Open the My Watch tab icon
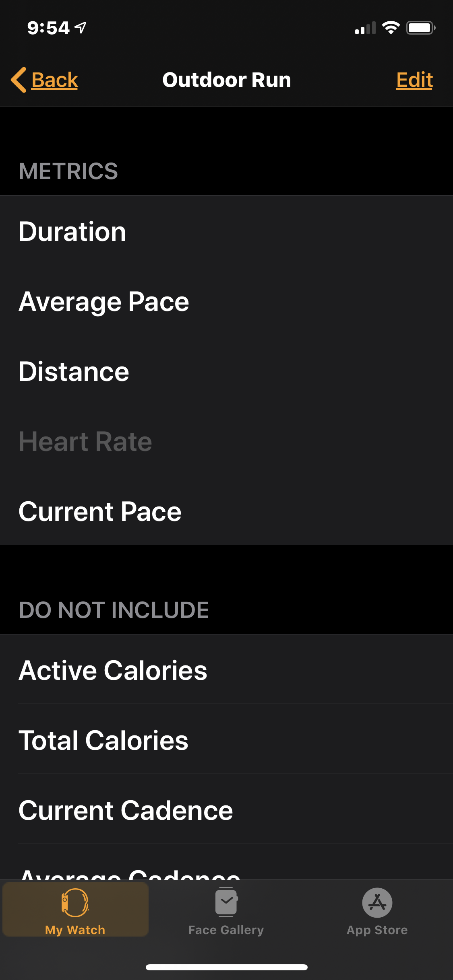453x980 pixels. [x=75, y=902]
